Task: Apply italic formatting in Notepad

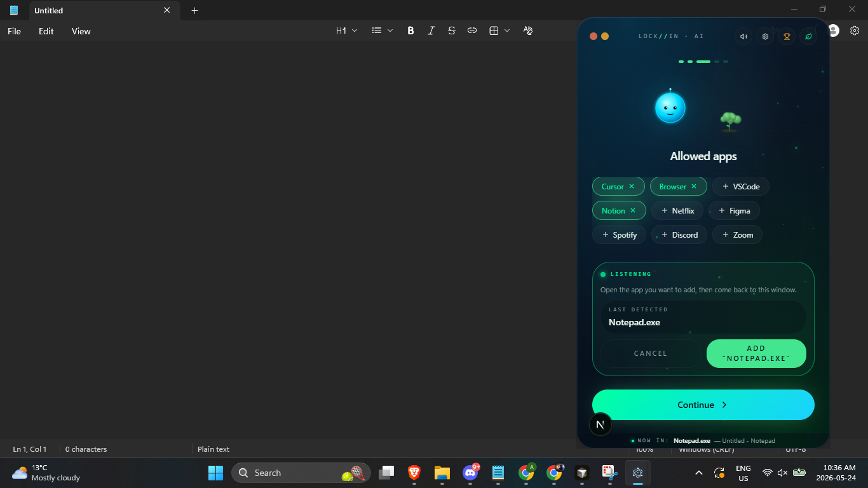Action: tap(431, 30)
